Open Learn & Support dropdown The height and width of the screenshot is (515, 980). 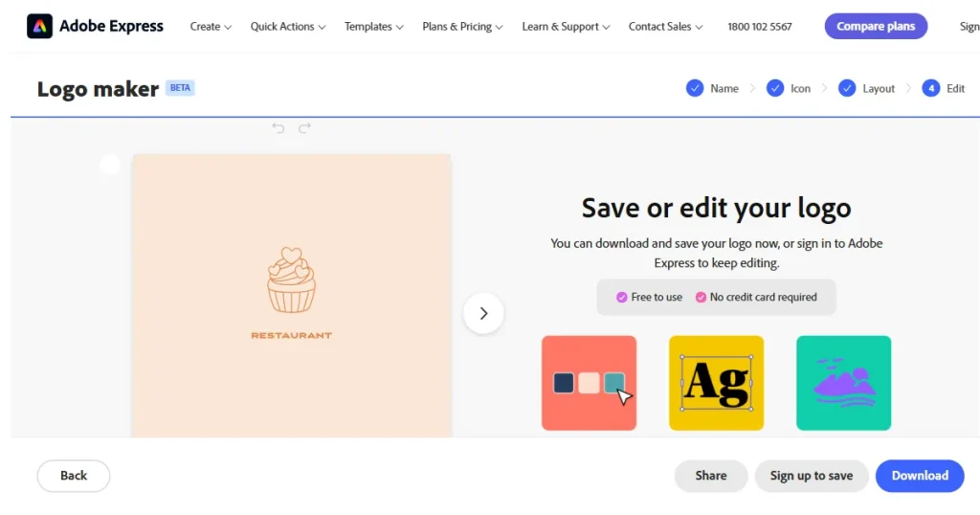(566, 27)
